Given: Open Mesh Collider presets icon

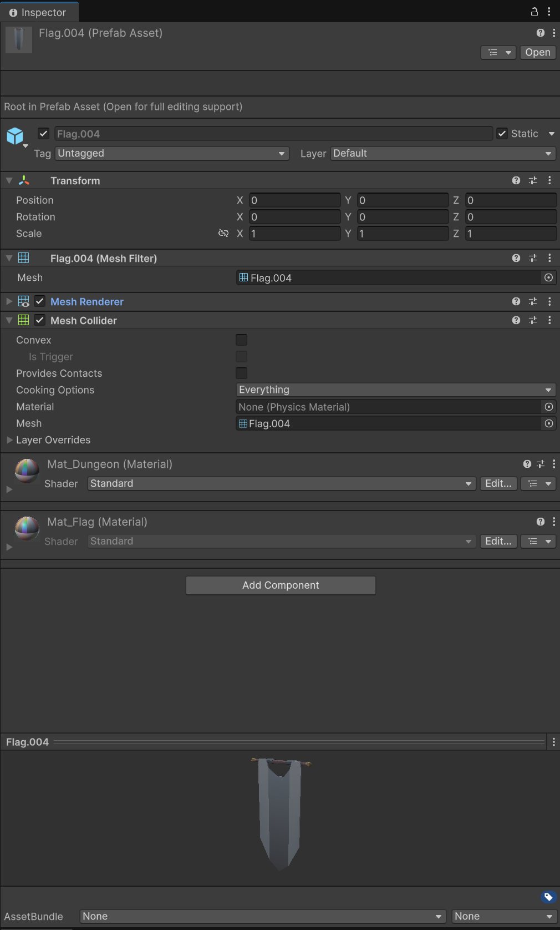Looking at the screenshot, I should pyautogui.click(x=532, y=320).
